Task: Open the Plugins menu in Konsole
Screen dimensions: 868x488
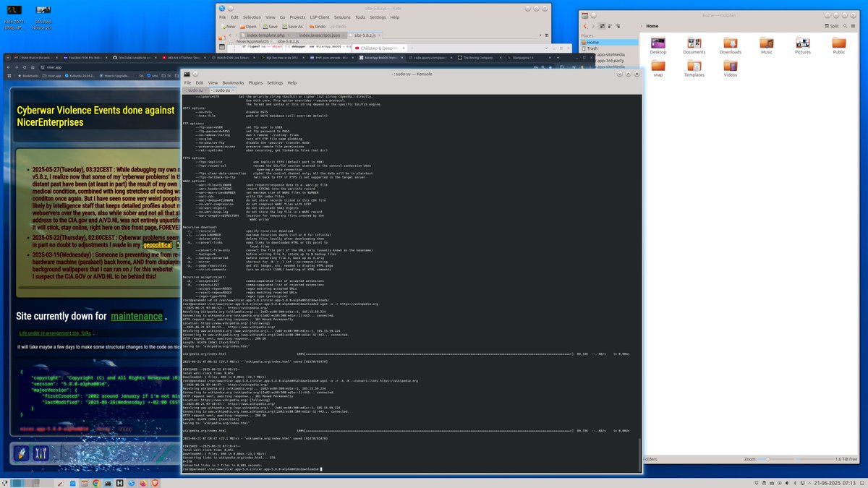Action: point(255,82)
